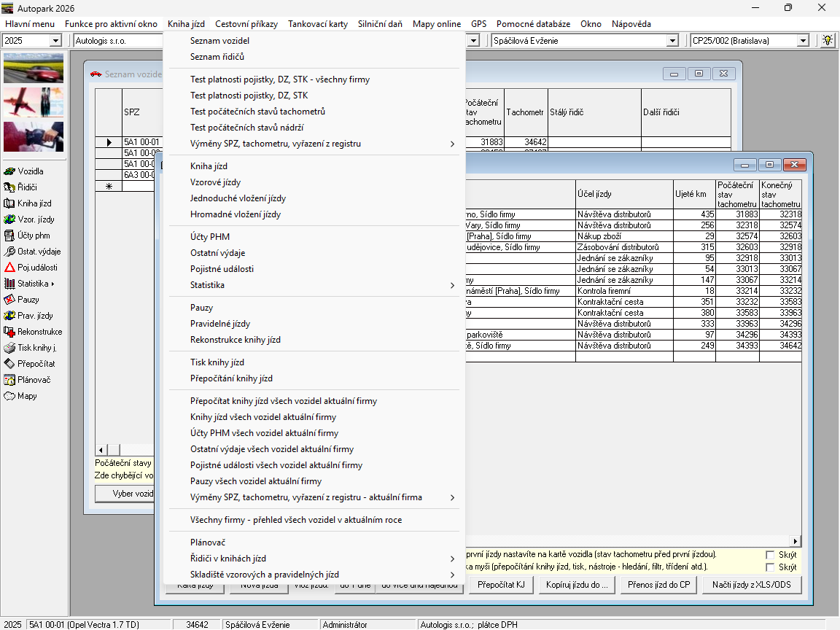Open the year 2025 dropdown
840x630 pixels.
55,41
